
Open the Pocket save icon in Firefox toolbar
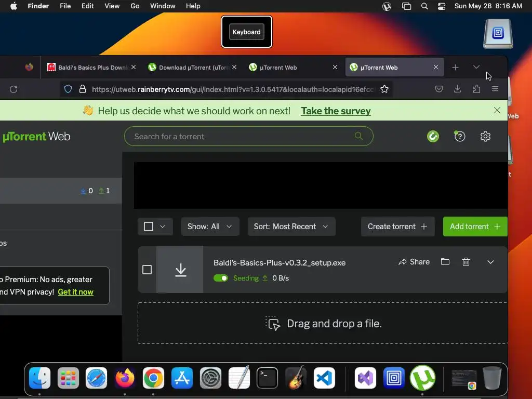tap(438, 89)
